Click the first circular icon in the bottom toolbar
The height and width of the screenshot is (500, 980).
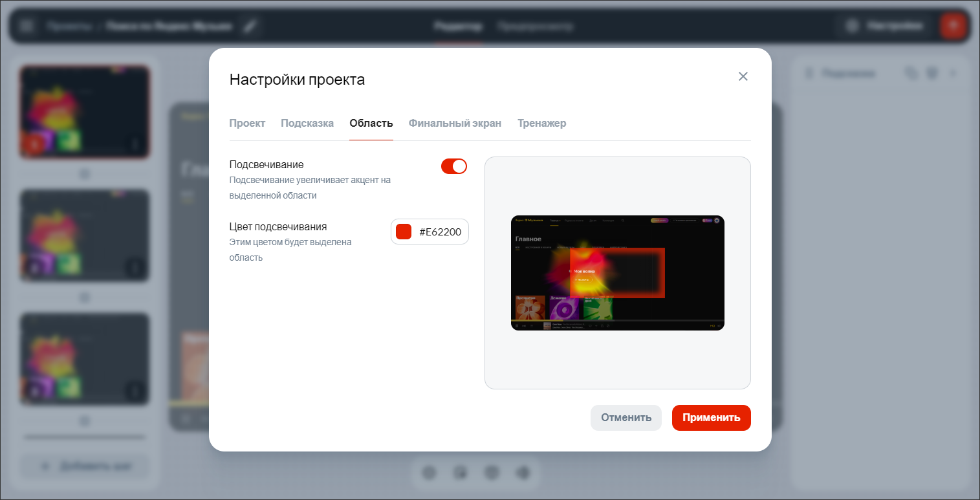[430, 473]
